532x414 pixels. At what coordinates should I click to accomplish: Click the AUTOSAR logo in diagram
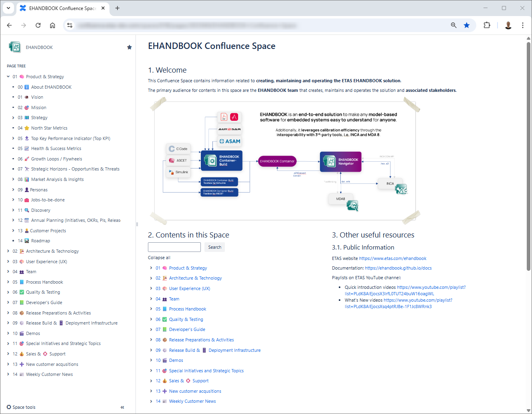point(230,129)
